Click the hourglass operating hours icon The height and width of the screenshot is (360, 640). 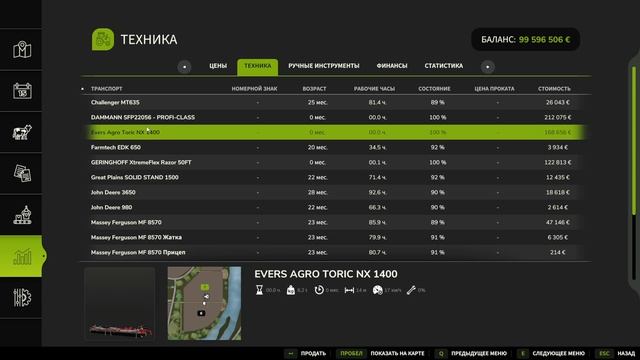[x=259, y=290]
